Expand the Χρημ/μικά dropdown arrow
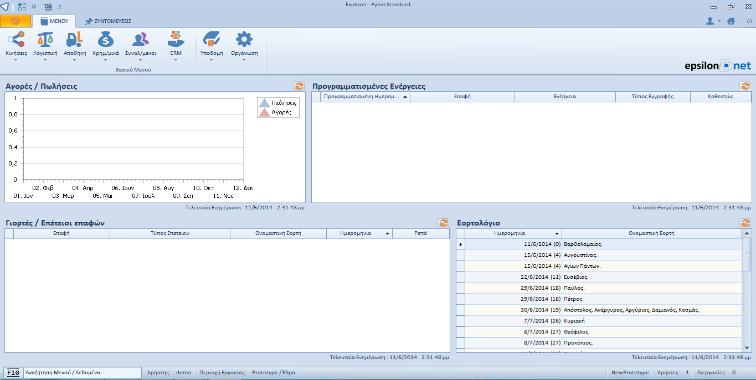 click(x=105, y=61)
